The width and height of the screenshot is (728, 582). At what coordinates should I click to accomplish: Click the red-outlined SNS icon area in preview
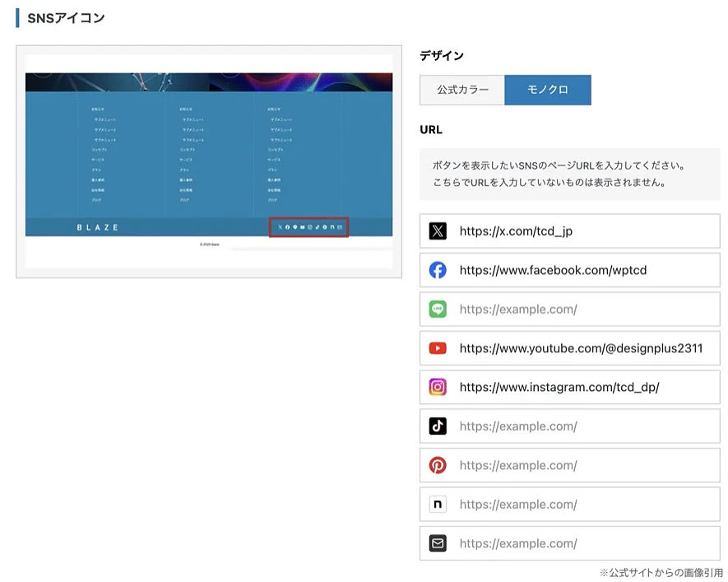(x=308, y=227)
